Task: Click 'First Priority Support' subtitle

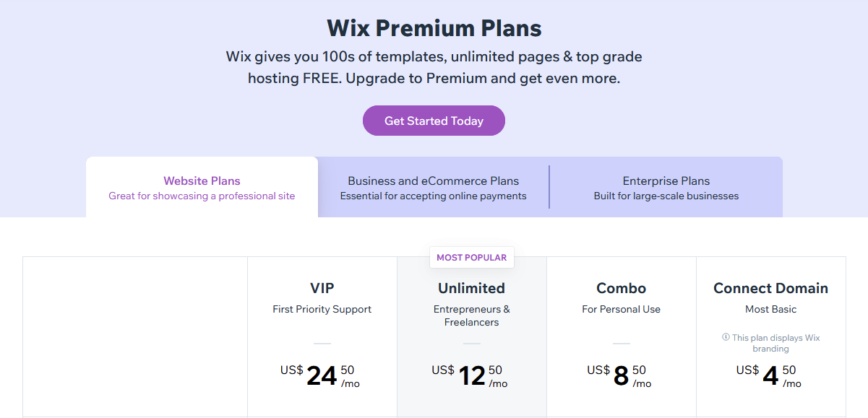Action: 322,309
